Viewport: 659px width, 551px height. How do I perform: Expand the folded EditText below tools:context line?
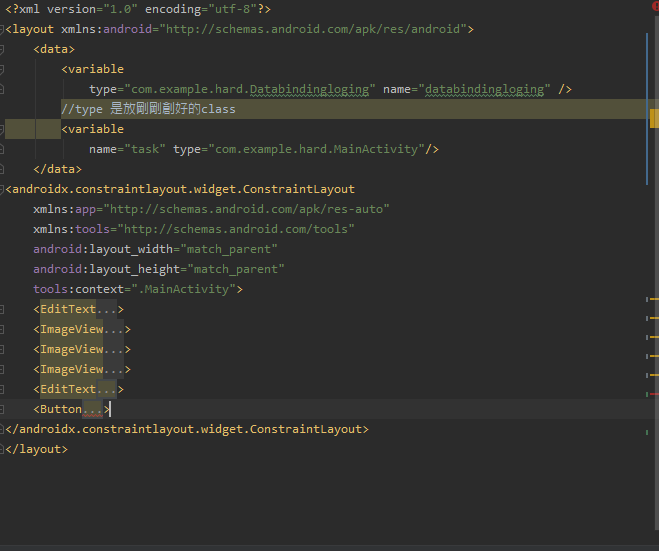(x=107, y=309)
